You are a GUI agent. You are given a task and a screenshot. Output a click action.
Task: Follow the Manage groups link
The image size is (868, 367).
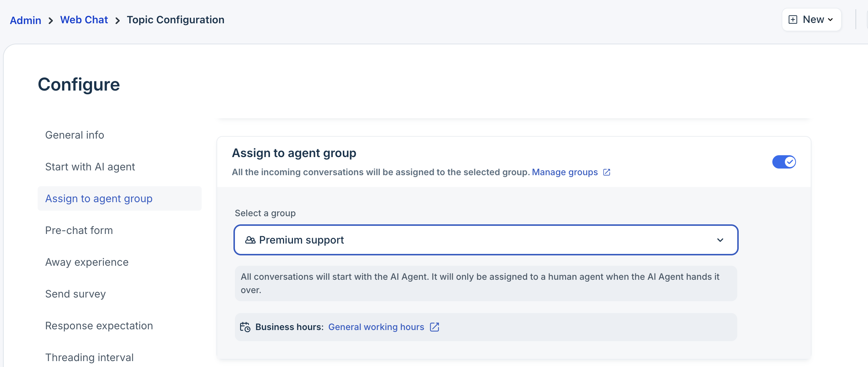(x=564, y=172)
